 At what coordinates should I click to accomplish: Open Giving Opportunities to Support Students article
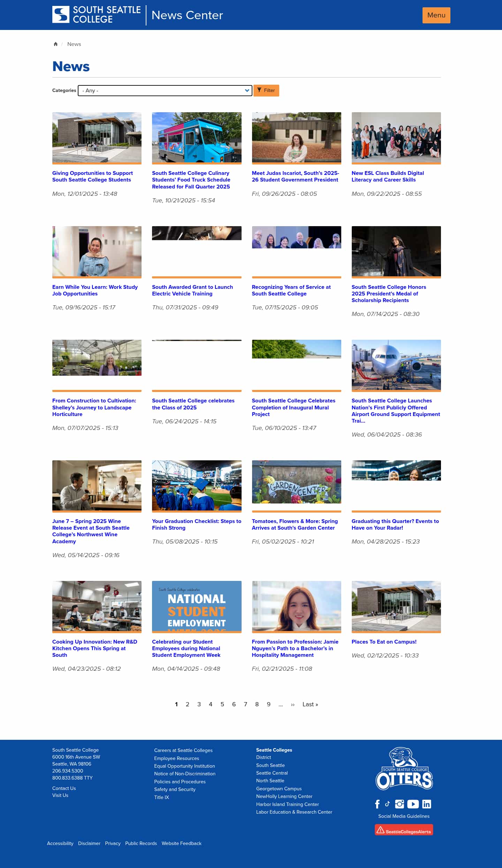[92, 176]
